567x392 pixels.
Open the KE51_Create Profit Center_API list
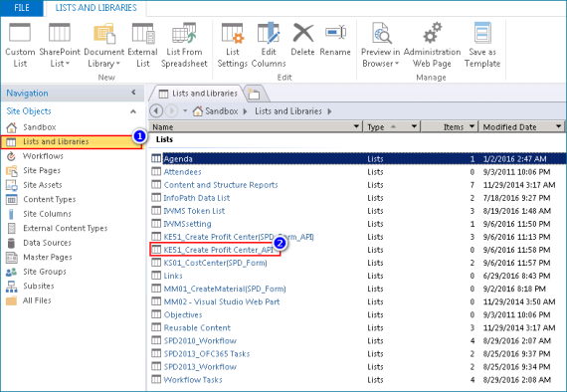pos(219,250)
